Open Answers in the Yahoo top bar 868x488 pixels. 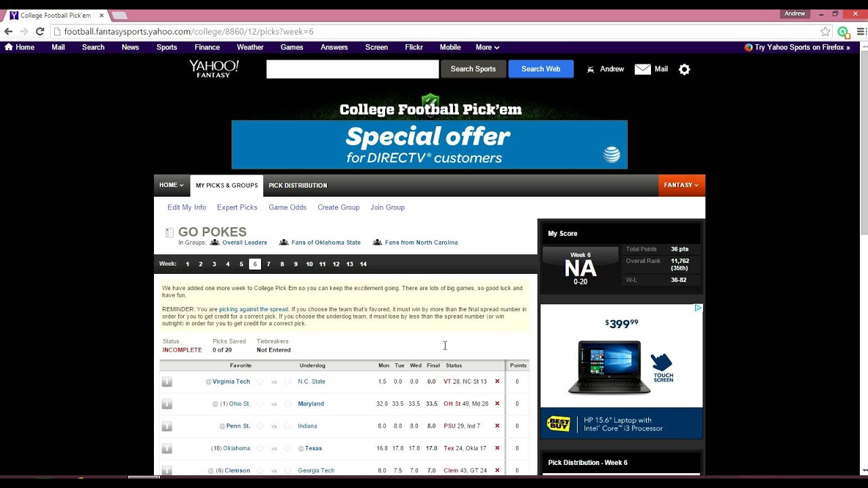pos(334,47)
